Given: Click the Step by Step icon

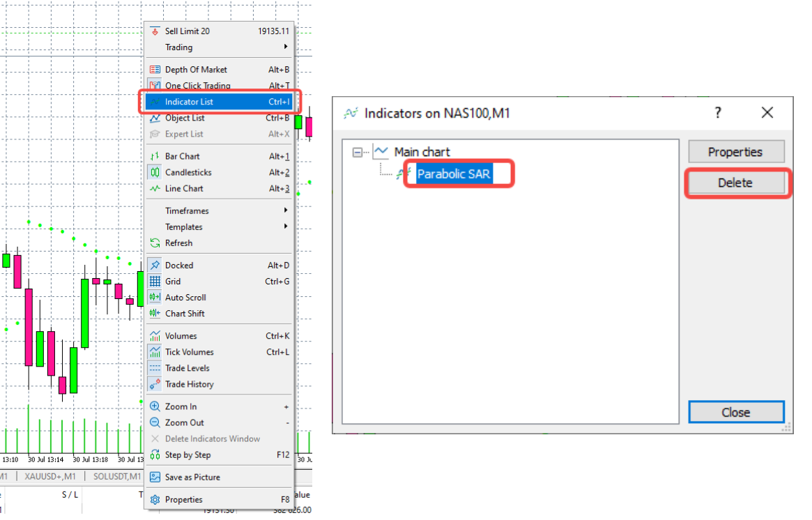Looking at the screenshot, I should (x=155, y=455).
